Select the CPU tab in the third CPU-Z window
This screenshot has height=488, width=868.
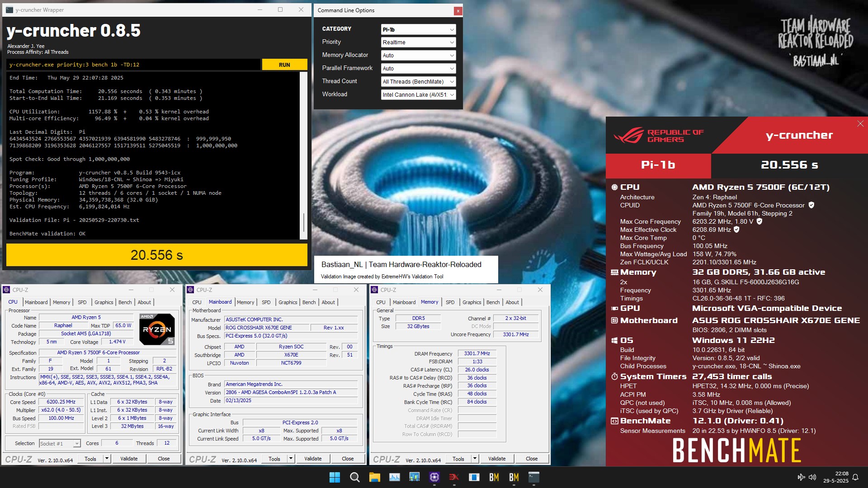tap(381, 302)
